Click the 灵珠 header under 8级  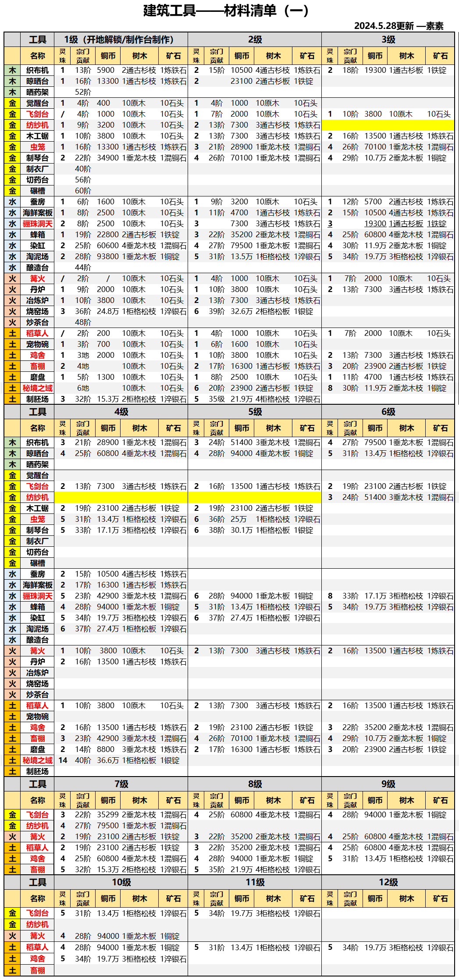coord(196,801)
